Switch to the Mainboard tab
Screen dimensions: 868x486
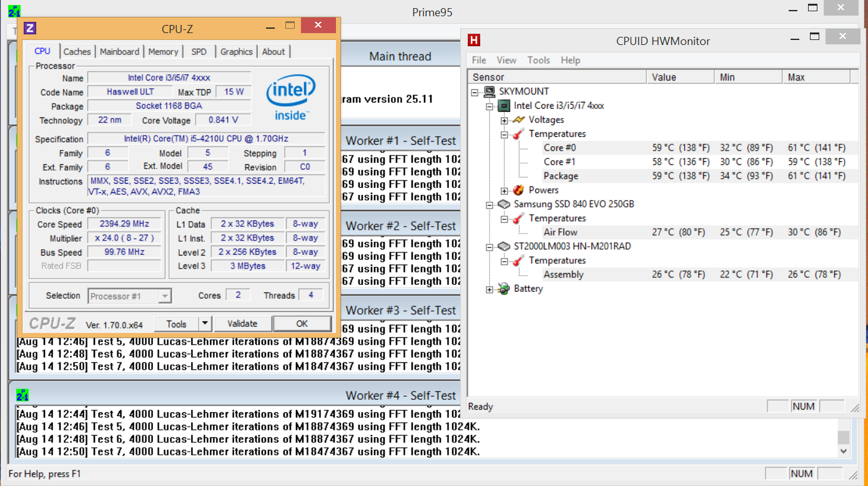click(119, 52)
